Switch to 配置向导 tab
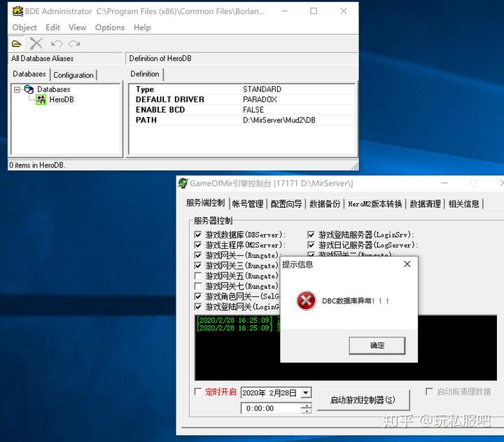This screenshot has width=504, height=442. [286, 204]
